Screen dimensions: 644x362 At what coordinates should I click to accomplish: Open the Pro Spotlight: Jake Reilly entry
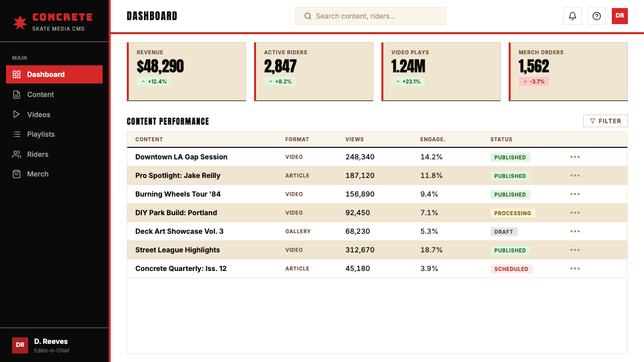click(178, 175)
